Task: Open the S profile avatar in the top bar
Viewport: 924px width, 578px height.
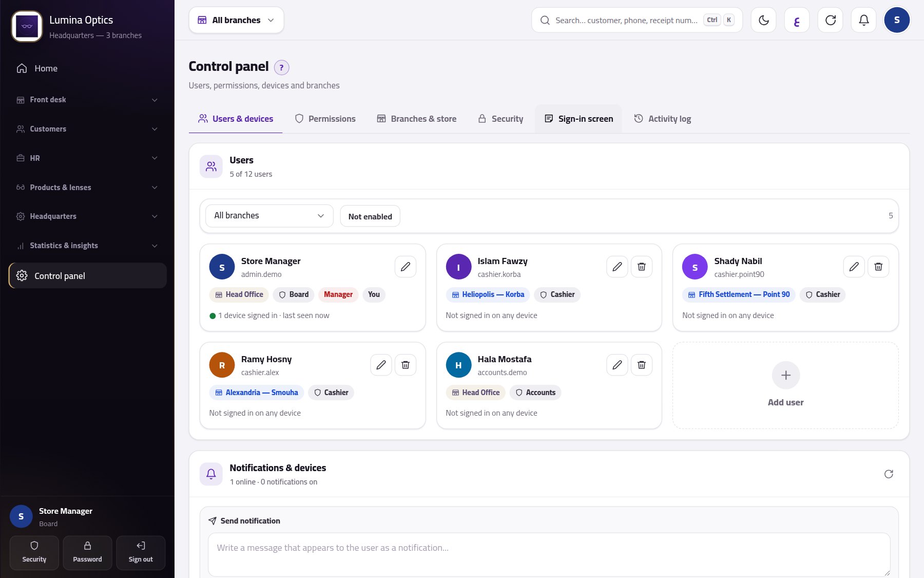Action: pyautogui.click(x=897, y=20)
